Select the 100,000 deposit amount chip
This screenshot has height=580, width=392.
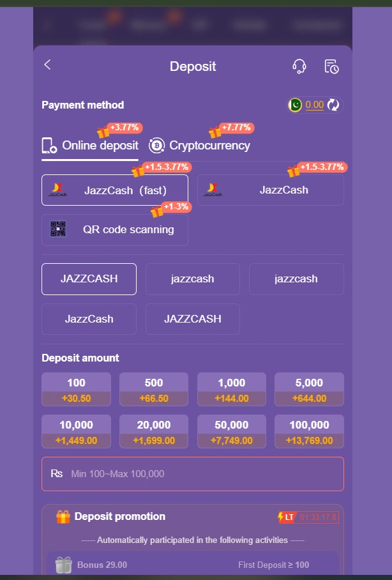[309, 431]
